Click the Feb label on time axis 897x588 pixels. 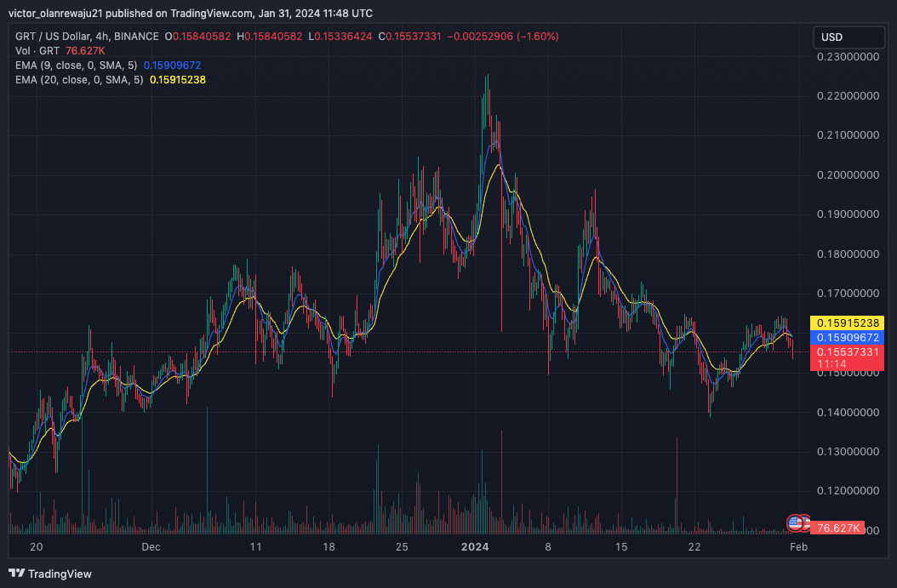click(x=798, y=547)
